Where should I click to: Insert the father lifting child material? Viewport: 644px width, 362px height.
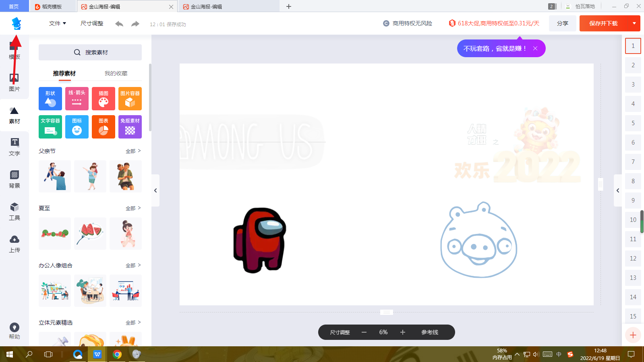tap(55, 176)
